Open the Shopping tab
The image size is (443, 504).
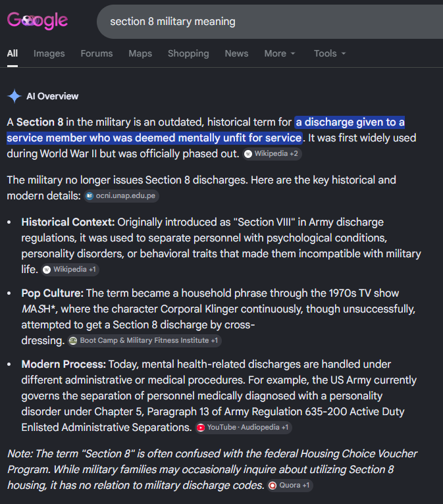coord(188,53)
